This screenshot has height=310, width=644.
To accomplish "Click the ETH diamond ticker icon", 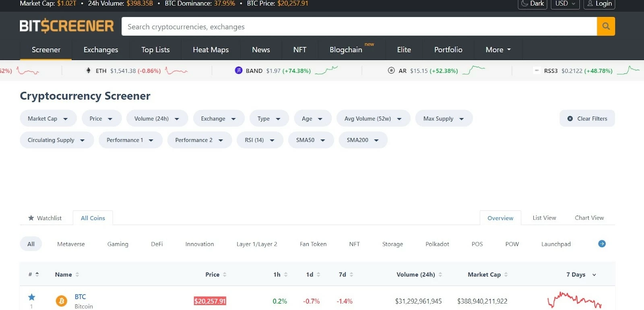I will 89,71.
